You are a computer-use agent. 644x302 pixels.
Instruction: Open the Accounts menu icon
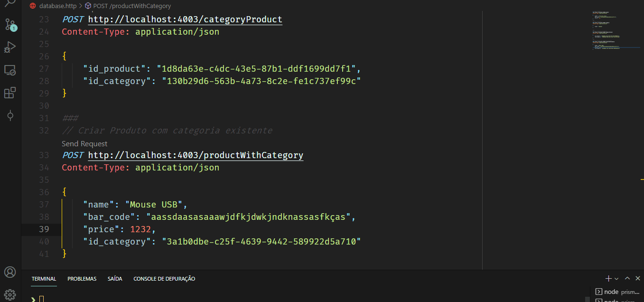tap(10, 272)
